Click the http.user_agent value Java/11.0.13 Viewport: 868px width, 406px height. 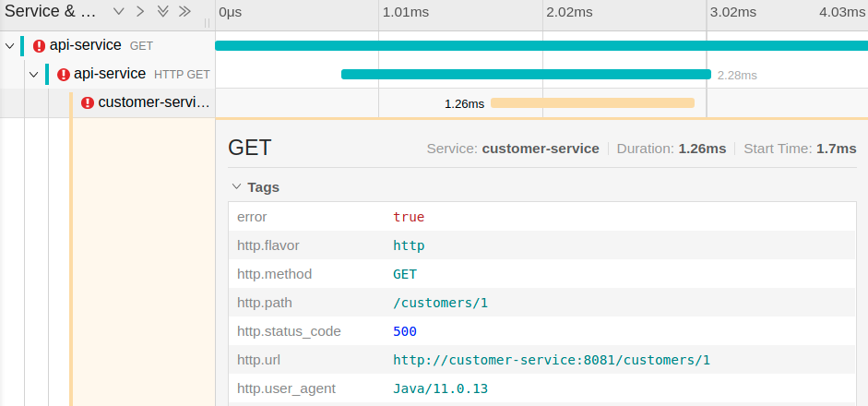(x=440, y=388)
